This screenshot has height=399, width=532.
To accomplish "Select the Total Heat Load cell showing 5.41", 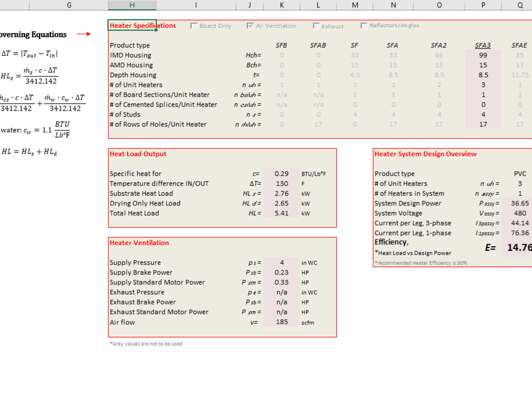I will click(281, 213).
